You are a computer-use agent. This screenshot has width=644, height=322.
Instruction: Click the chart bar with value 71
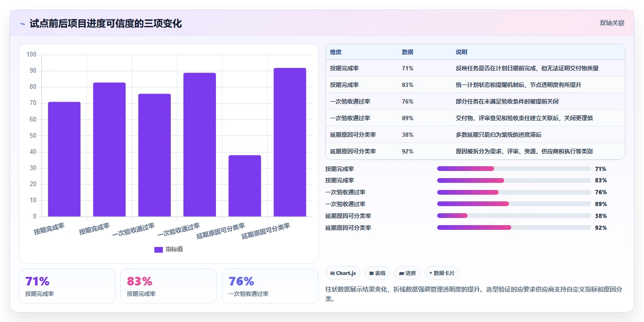64,159
